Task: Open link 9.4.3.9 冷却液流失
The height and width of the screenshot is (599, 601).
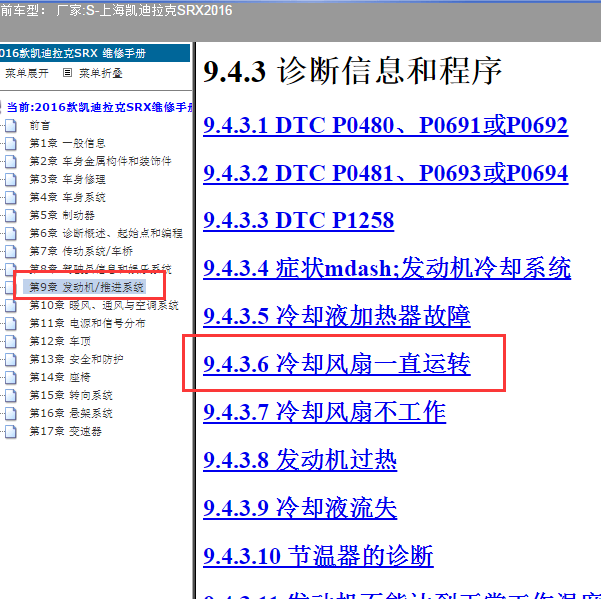Action: click(x=300, y=508)
